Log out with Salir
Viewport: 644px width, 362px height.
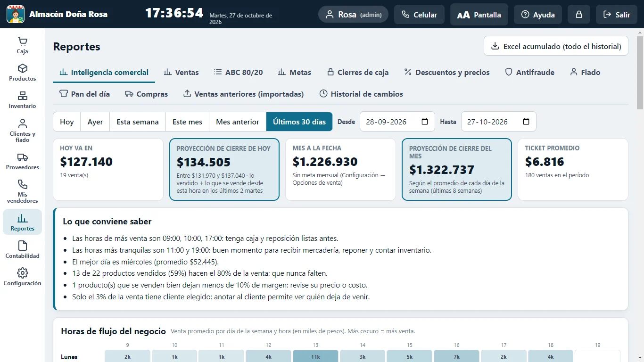pyautogui.click(x=617, y=15)
